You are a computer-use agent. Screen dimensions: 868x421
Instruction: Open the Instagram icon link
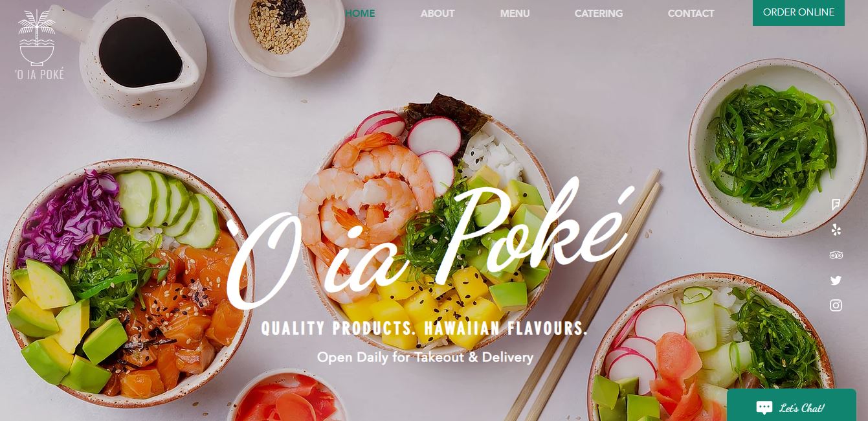pos(836,306)
